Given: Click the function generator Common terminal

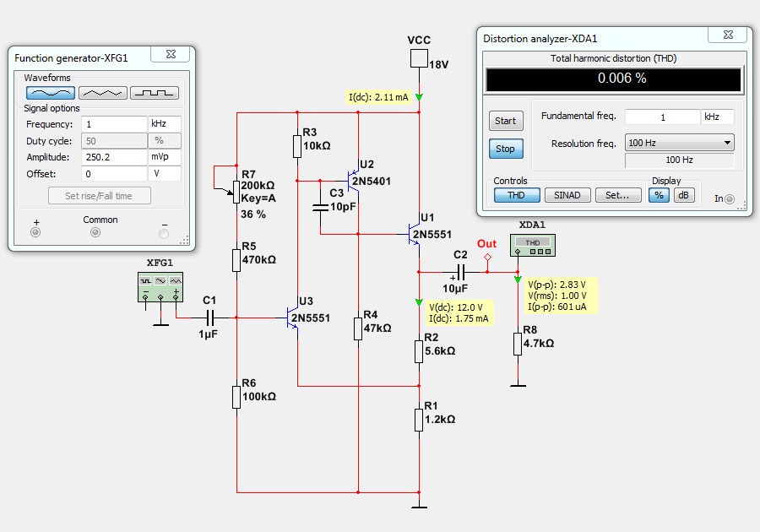Looking at the screenshot, I should click(95, 232).
